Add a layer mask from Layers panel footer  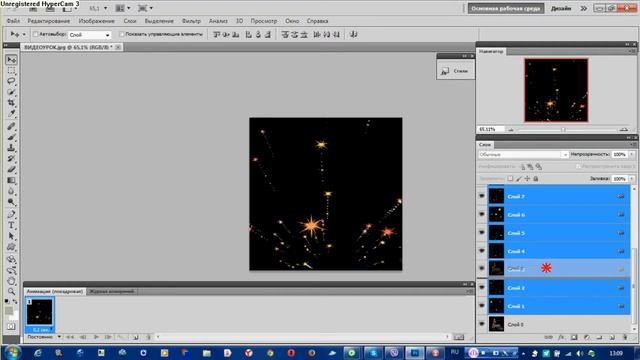tap(574, 337)
